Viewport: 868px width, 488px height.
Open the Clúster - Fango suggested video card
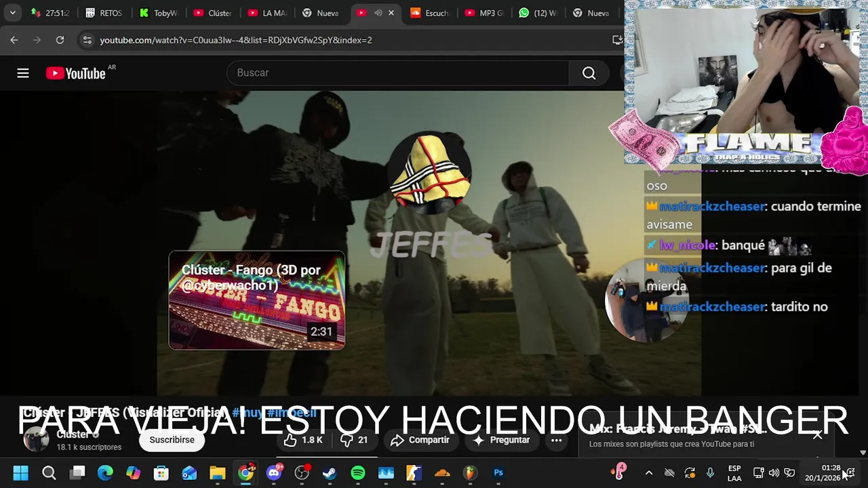click(x=257, y=300)
